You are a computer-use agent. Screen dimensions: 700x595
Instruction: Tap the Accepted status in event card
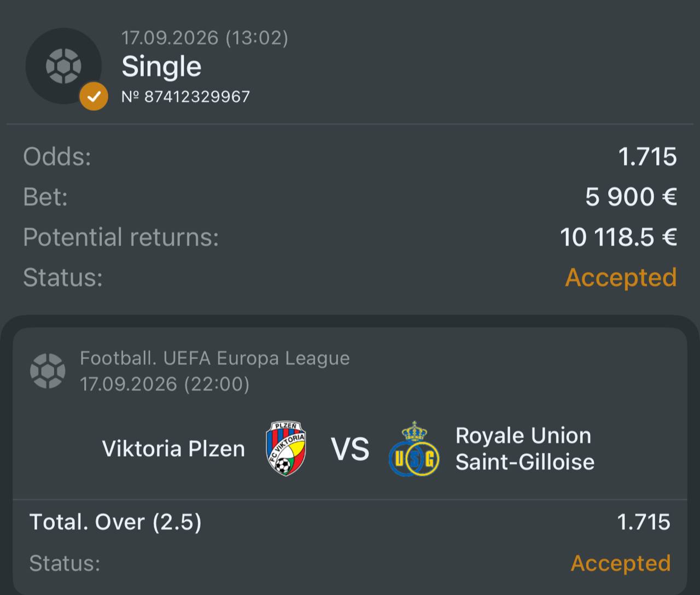621,563
